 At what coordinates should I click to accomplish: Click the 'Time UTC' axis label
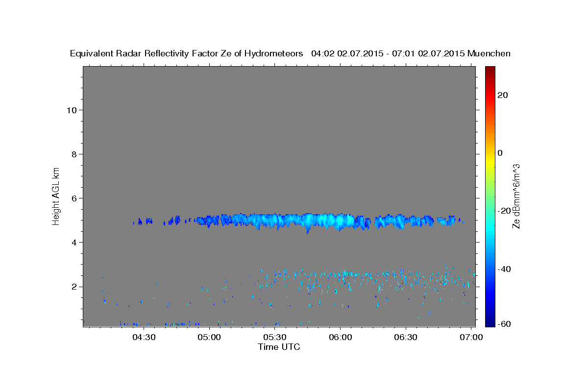coord(279,347)
